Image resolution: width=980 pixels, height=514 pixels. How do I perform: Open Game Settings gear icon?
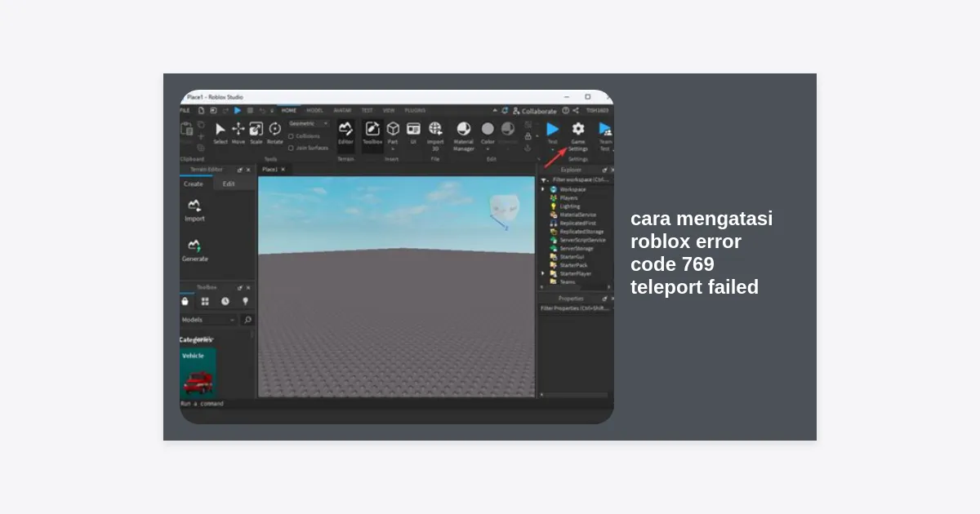pos(578,129)
